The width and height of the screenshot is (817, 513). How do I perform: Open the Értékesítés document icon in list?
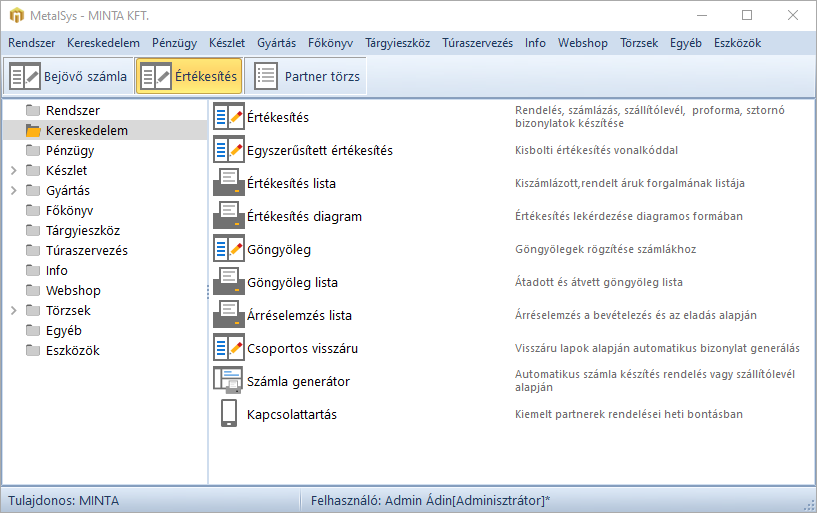click(x=228, y=117)
